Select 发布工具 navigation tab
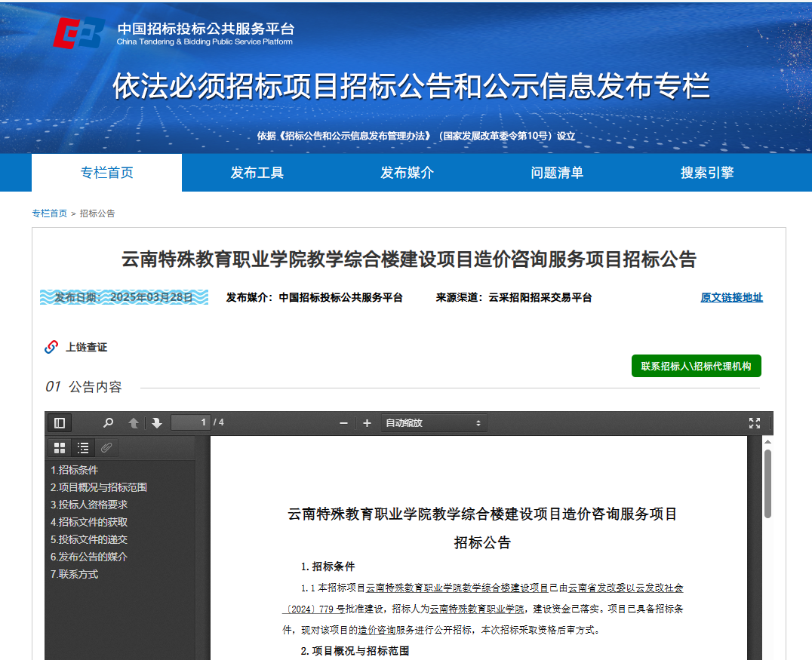 point(257,173)
